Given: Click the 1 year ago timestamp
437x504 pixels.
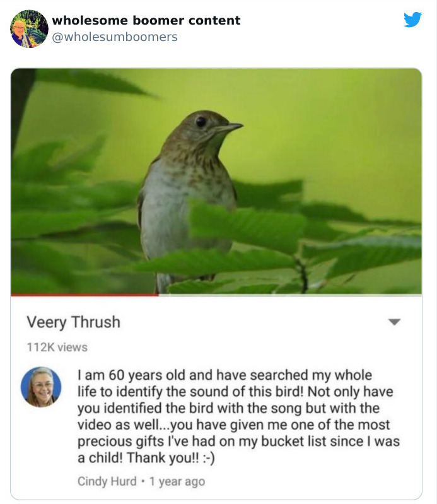Looking at the screenshot, I should [x=177, y=481].
